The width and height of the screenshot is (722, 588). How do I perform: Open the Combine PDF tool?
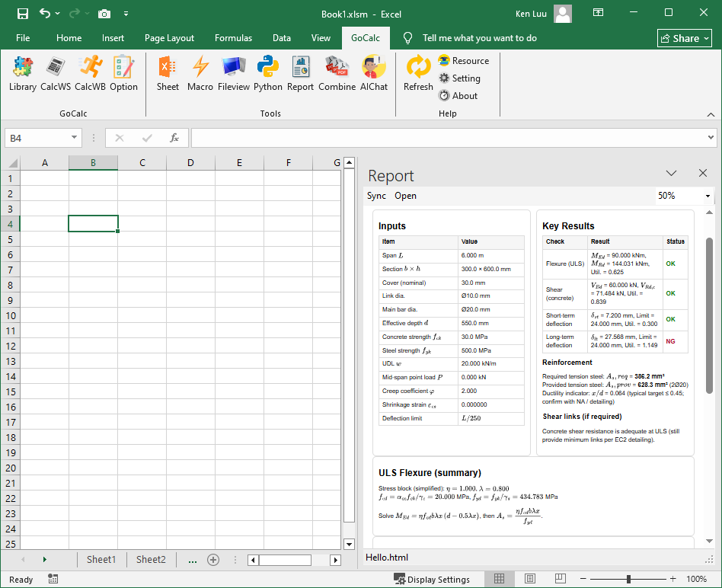337,74
